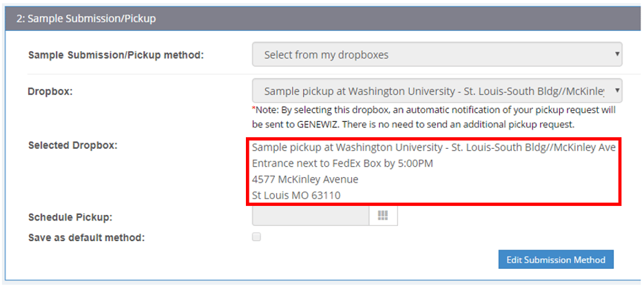Click the arrow on the pickup method dropdown
This screenshot has height=288, width=644.
616,54
